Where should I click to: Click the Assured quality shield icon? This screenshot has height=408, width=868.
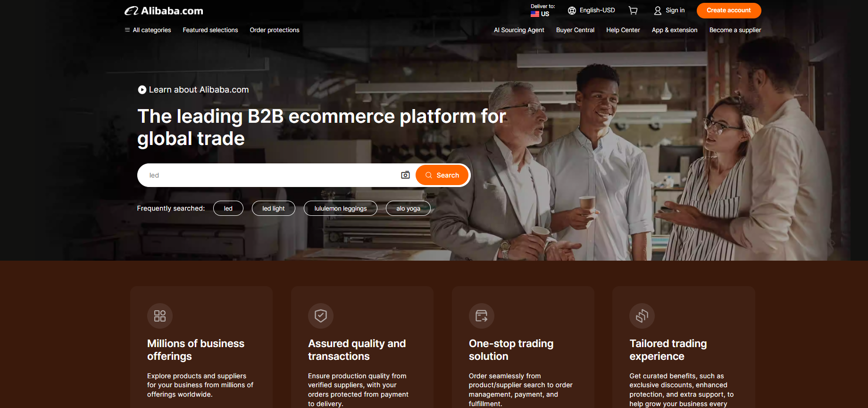pyautogui.click(x=321, y=316)
